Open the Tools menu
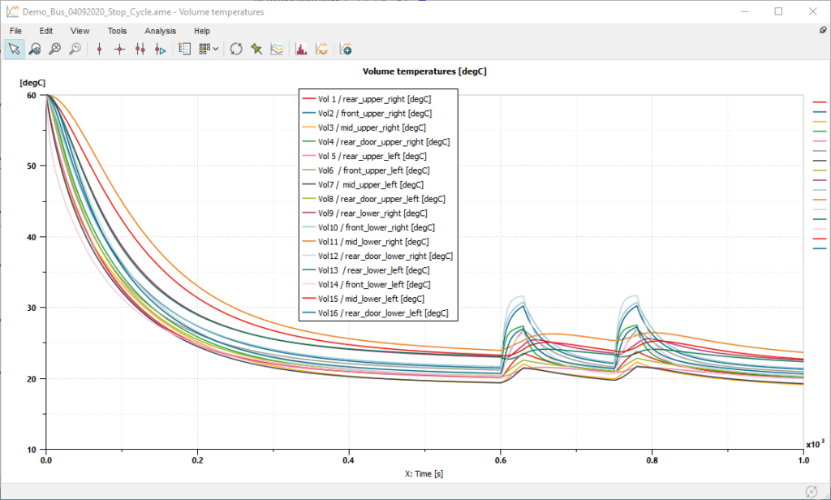This screenshot has width=831, height=500. tap(117, 31)
